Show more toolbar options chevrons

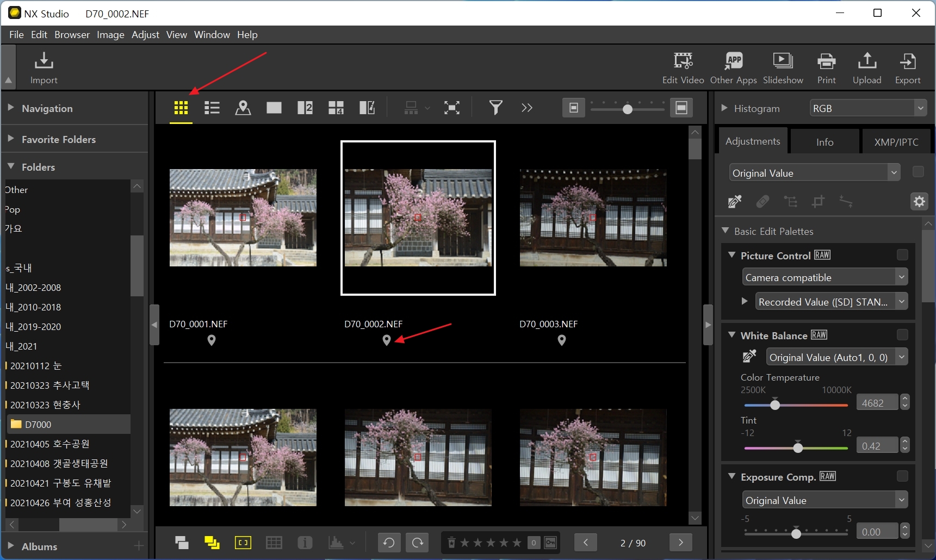coord(526,108)
